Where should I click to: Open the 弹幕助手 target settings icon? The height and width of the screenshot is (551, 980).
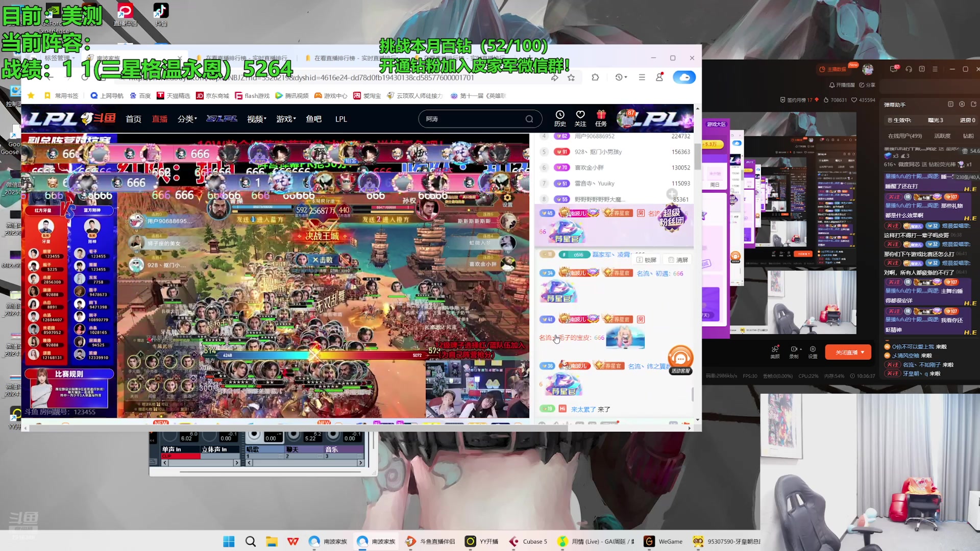(962, 104)
